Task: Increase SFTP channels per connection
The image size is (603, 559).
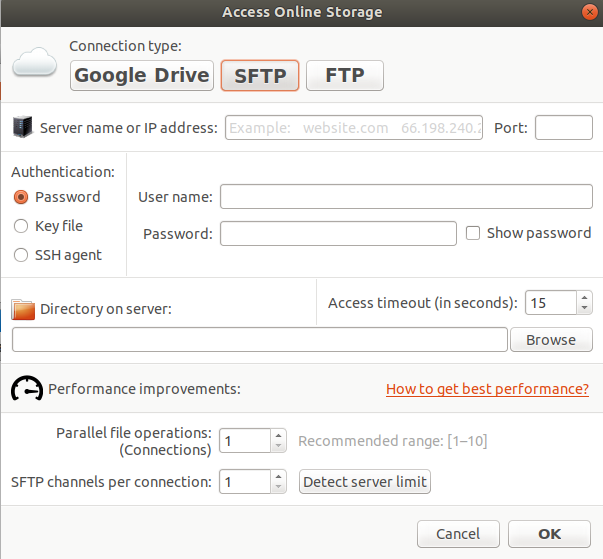Action: [278, 476]
